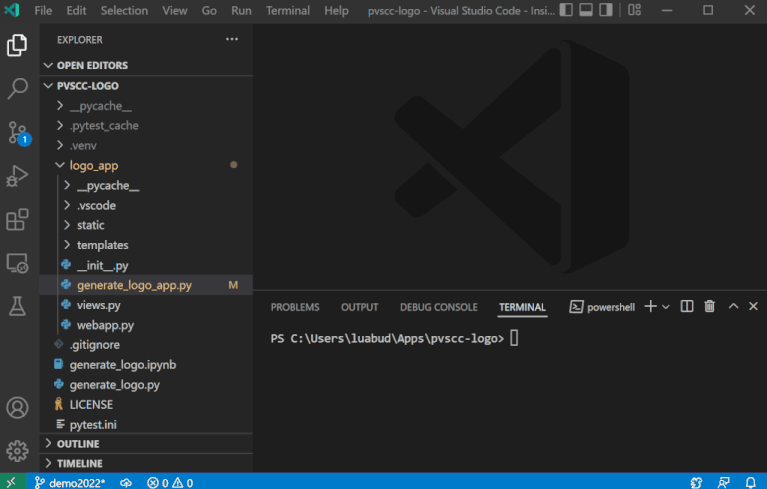Expand the static folder
This screenshot has height=489, width=767.
pyautogui.click(x=146, y=225)
